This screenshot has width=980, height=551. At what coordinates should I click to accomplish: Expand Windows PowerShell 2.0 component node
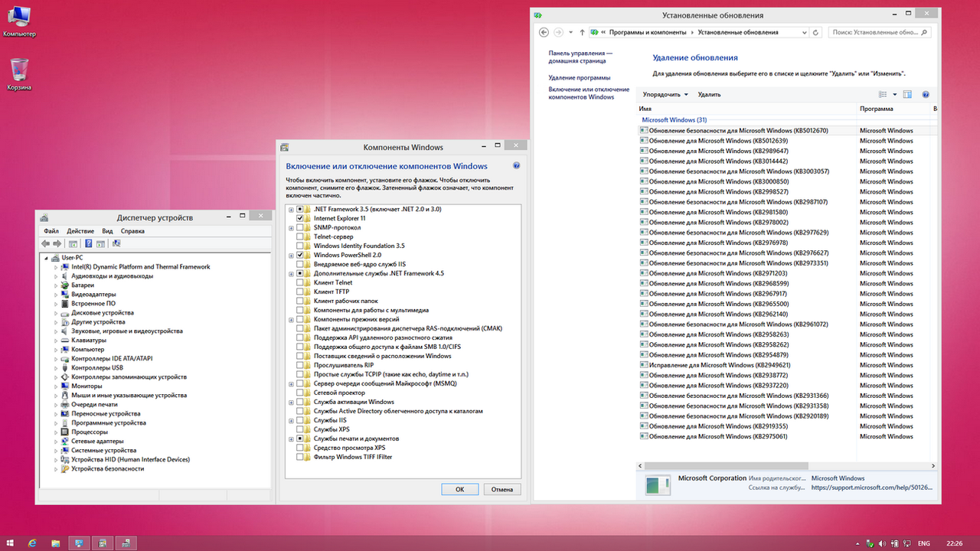coord(291,255)
